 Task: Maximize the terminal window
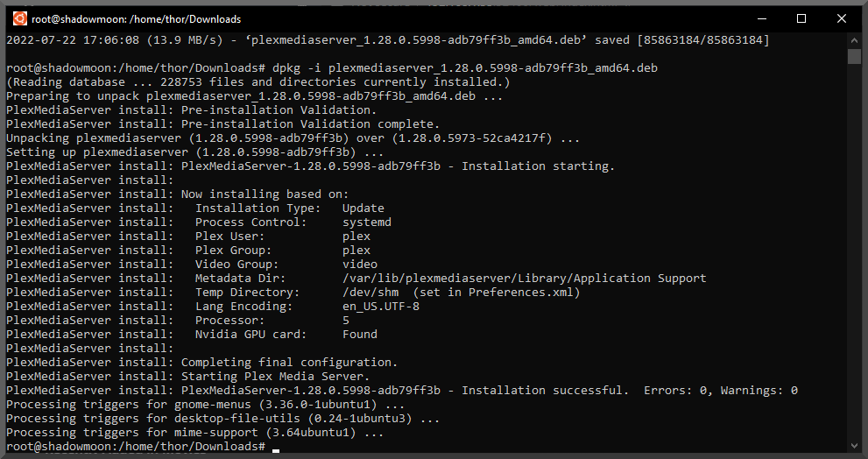coord(801,18)
